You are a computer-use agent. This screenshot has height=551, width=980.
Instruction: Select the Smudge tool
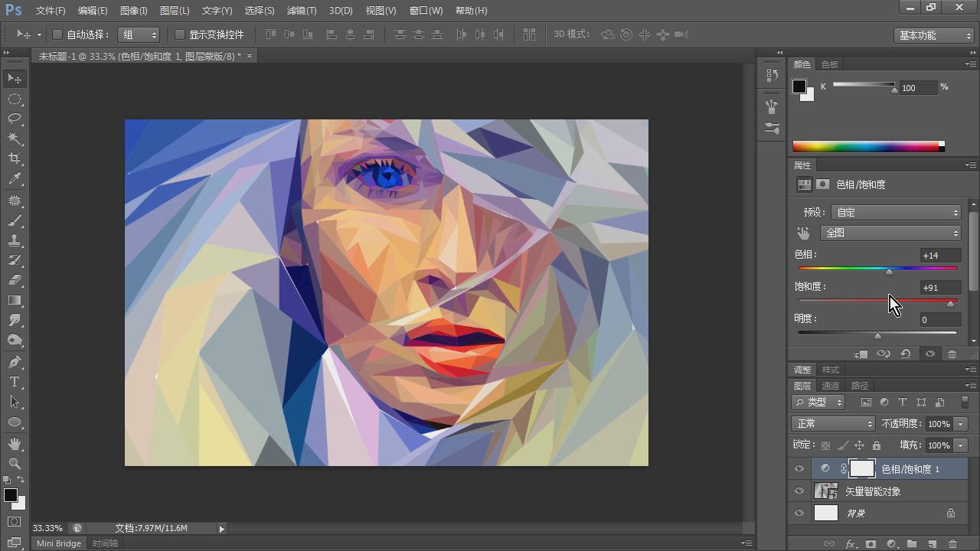pyautogui.click(x=15, y=320)
